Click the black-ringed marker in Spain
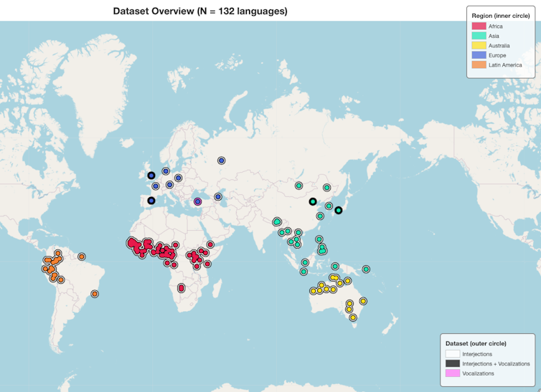 (151, 201)
